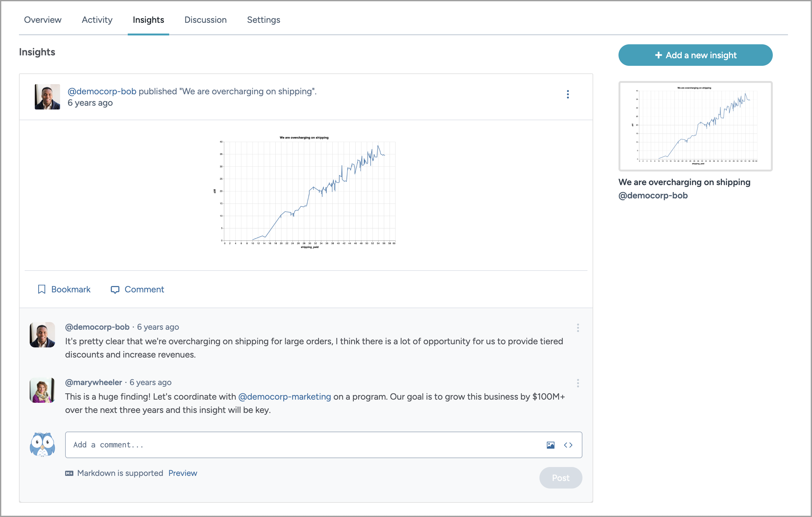Image resolution: width=812 pixels, height=517 pixels.
Task: Click the owl avatar beside comment field
Action: tap(42, 444)
